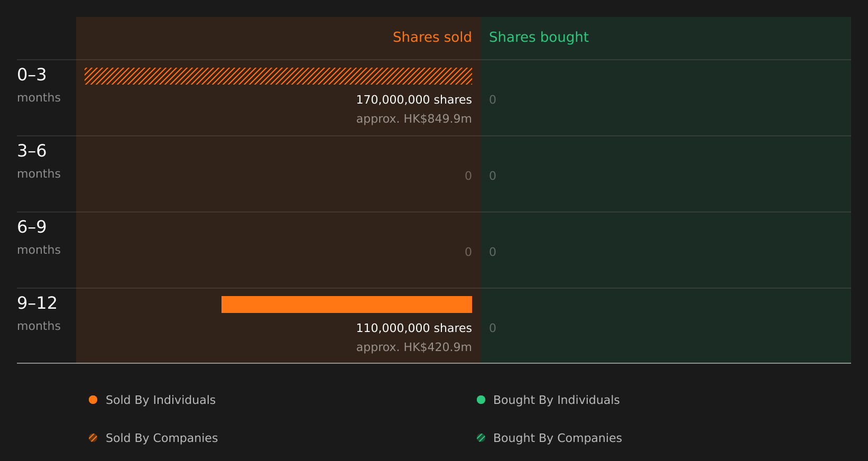
Task: Click the Shares sold column header
Action: pos(432,37)
